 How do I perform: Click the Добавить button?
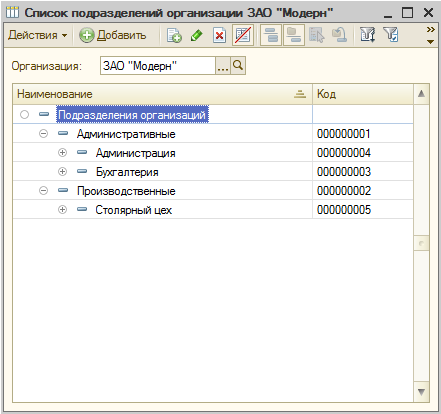click(113, 35)
